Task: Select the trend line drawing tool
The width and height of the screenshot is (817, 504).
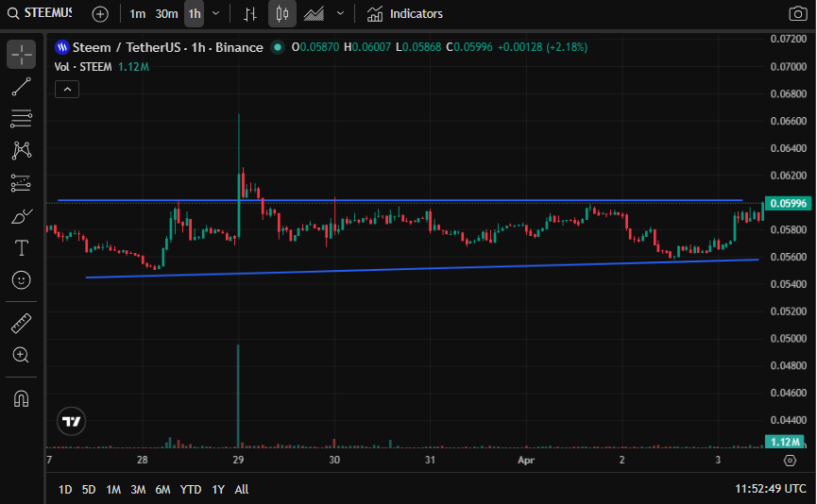Action: click(22, 87)
